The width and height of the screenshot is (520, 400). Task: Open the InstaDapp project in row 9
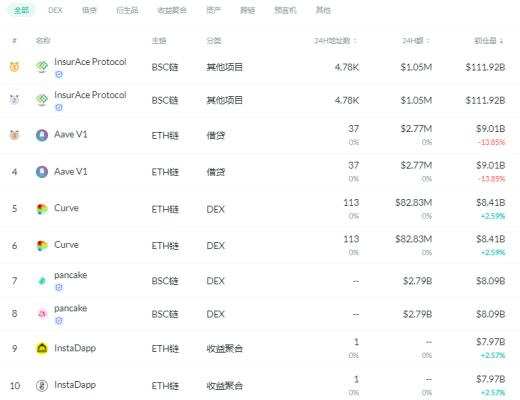[75, 348]
